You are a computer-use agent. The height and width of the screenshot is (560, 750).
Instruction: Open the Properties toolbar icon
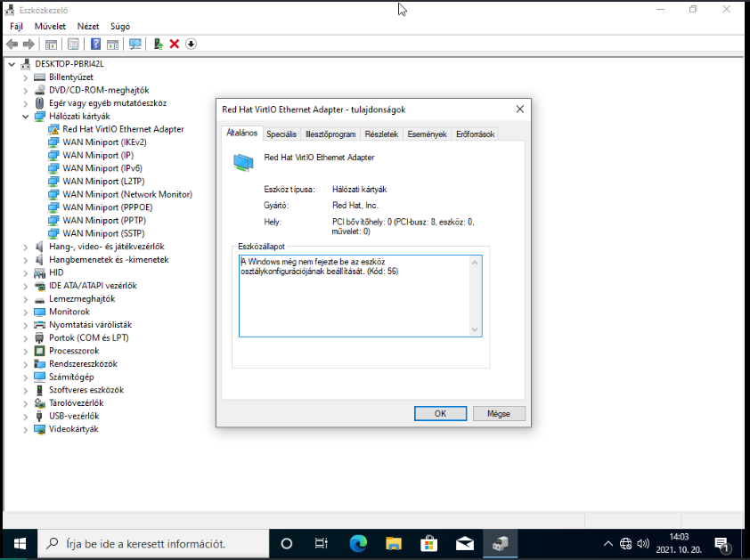73,44
